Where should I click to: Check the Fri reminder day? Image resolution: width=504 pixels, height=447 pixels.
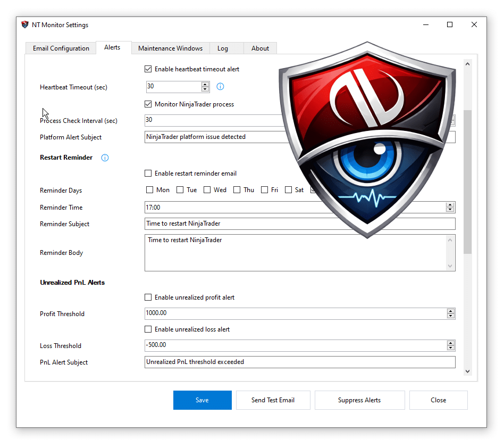coord(264,190)
